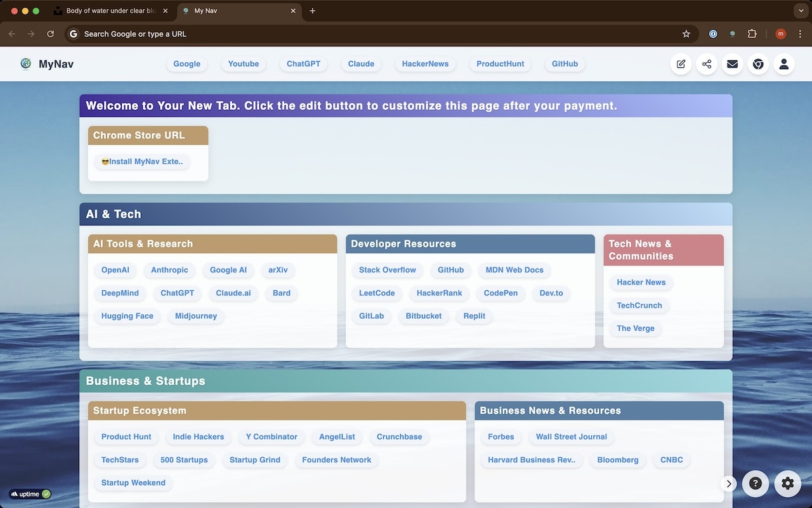Open the Bitbucket link
The width and height of the screenshot is (812, 508).
(x=424, y=316)
